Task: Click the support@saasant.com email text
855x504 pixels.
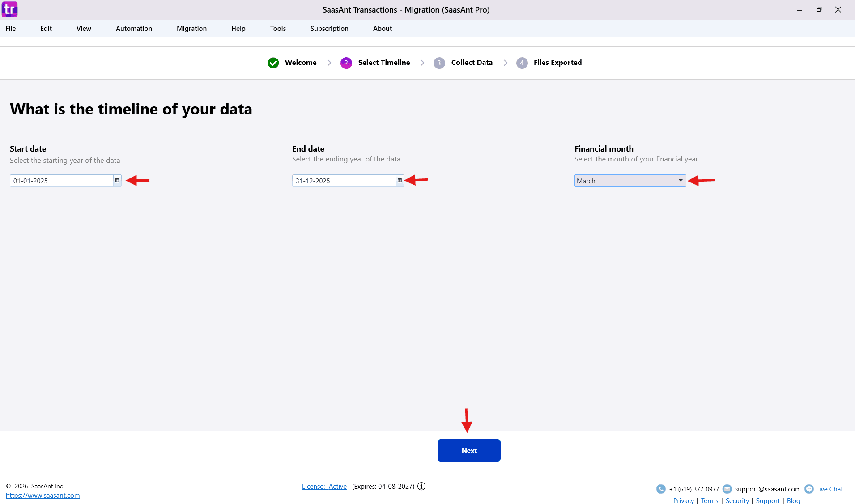Action: tap(768, 489)
